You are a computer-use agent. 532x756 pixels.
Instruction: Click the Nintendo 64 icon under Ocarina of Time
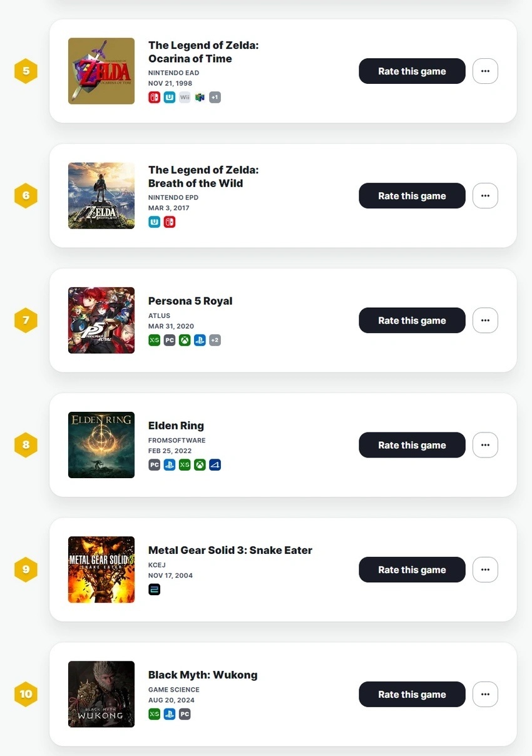tap(200, 97)
